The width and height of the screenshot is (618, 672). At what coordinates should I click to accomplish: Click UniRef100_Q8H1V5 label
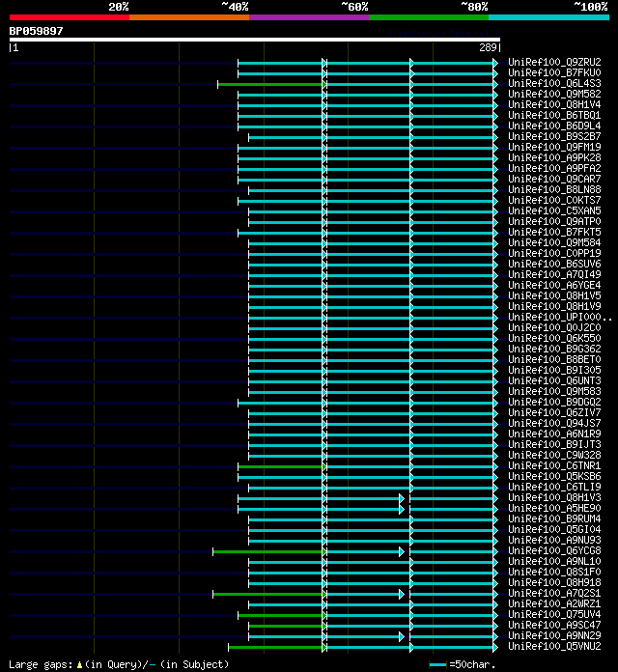pyautogui.click(x=554, y=296)
